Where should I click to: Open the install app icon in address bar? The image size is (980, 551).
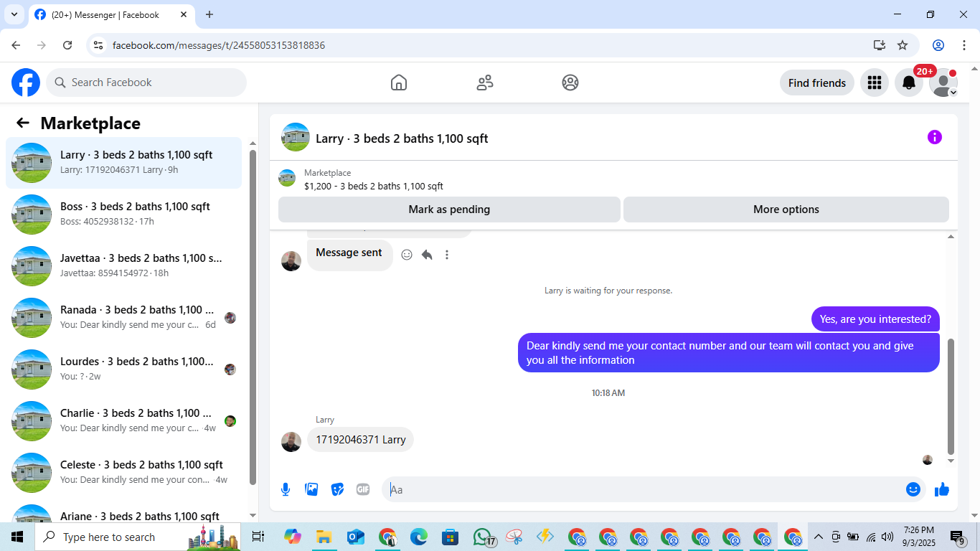(x=880, y=45)
